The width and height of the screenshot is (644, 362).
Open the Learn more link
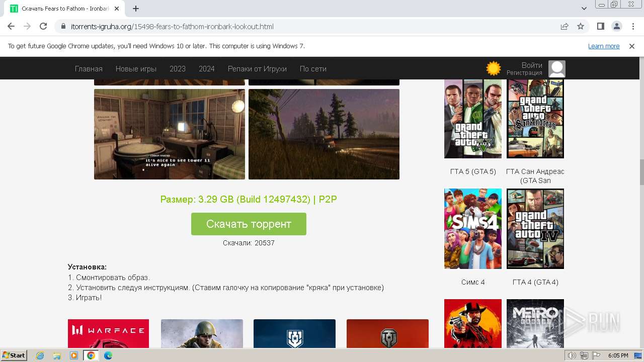click(604, 46)
